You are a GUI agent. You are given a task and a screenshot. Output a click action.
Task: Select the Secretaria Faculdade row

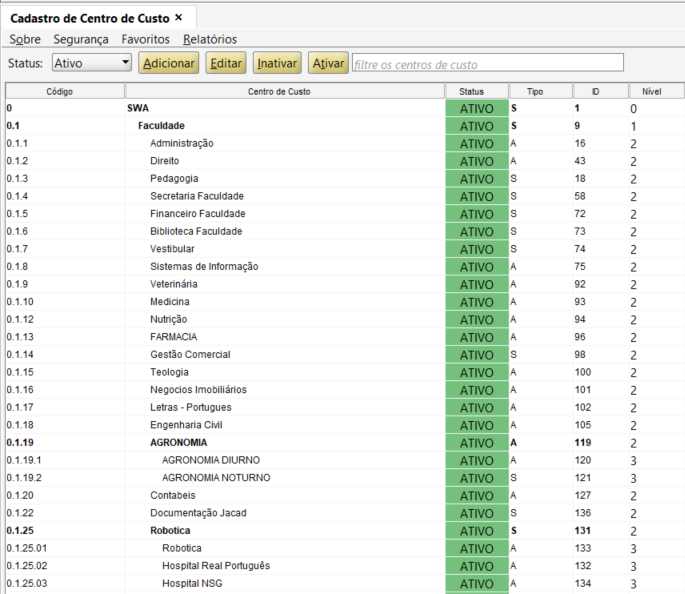(x=345, y=196)
